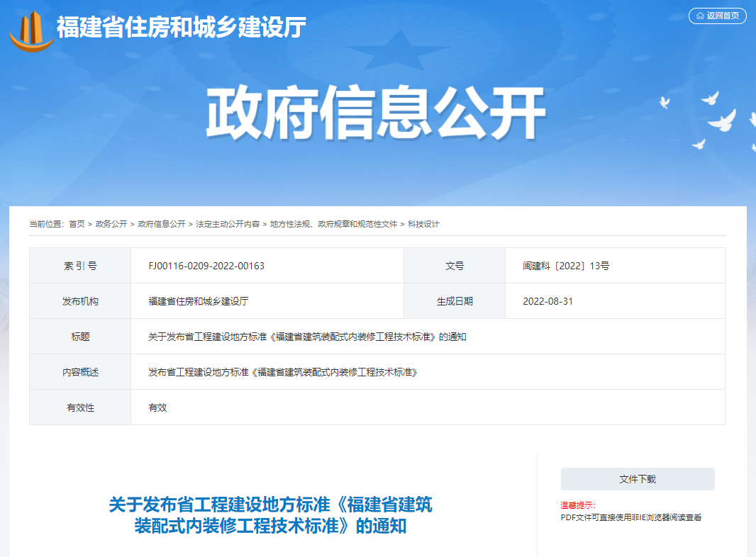Image resolution: width=756 pixels, height=557 pixels.
Task: Open the 政府信息公开 breadcrumb link
Action: pos(161,224)
